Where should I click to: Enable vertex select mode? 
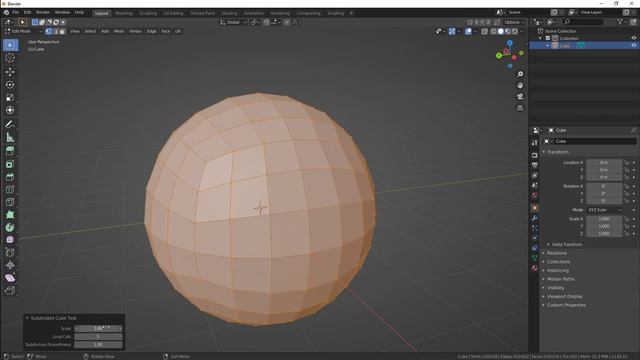point(49,31)
